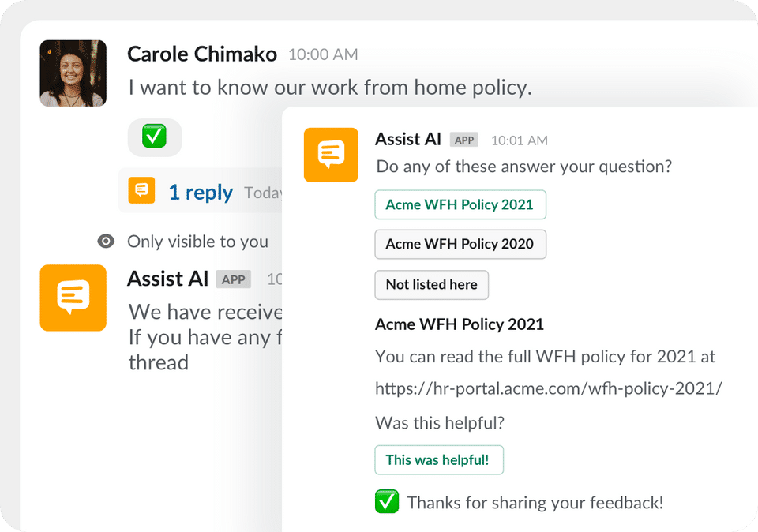Click the APP badge in thread panel
758x532 pixels.
point(464,140)
